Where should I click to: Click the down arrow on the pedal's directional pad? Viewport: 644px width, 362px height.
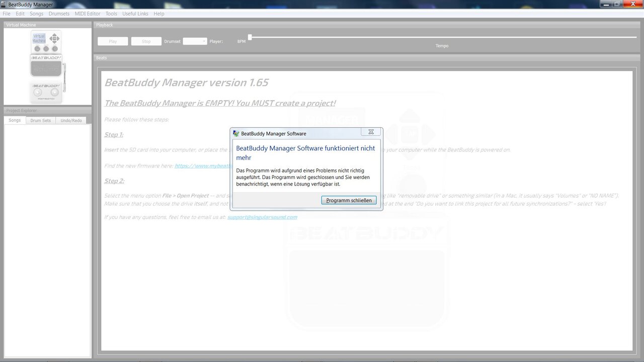coord(54,42)
